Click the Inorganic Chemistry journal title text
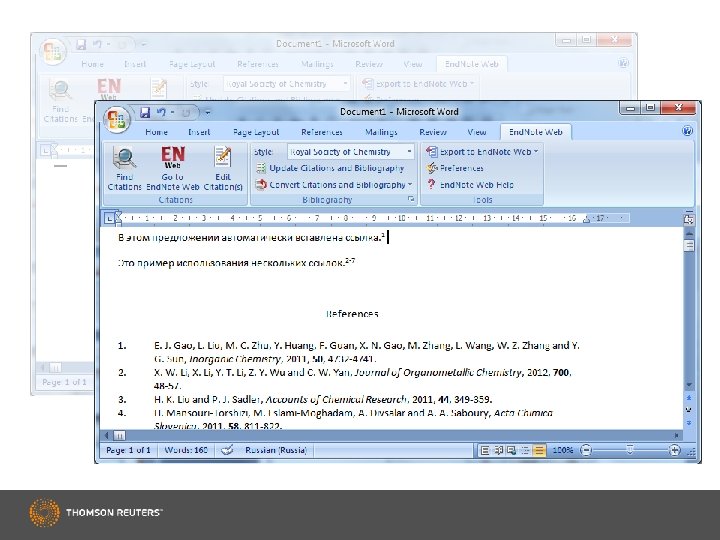This screenshot has height=540, width=720. click(x=235, y=358)
